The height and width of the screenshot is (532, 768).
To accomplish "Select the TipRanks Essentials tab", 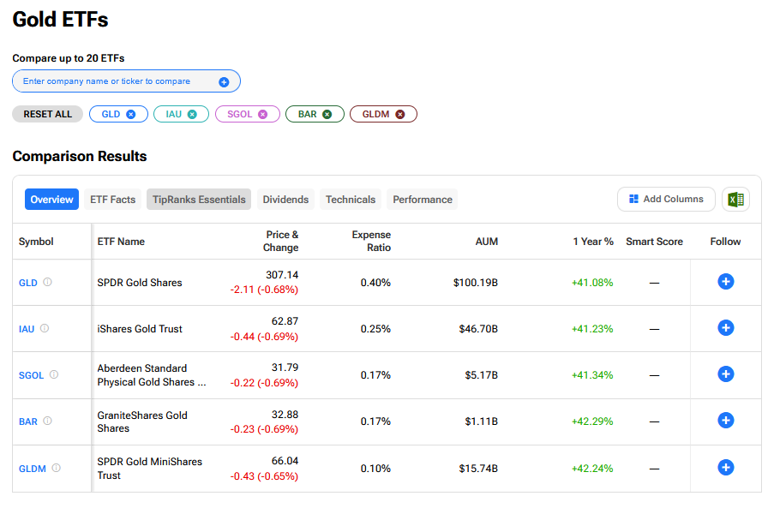I will tap(199, 200).
